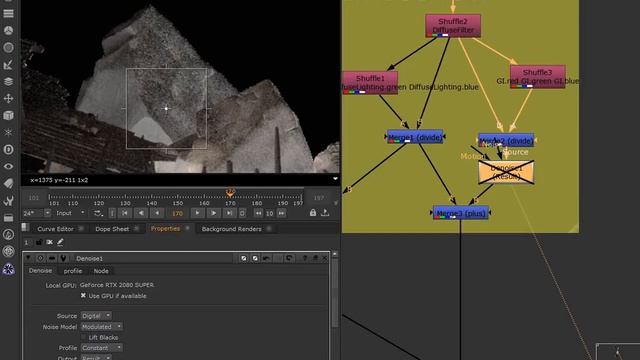Viewport: 640px width, 360px height.
Task: Open the 3D nodes cube icon
Action: [8, 116]
